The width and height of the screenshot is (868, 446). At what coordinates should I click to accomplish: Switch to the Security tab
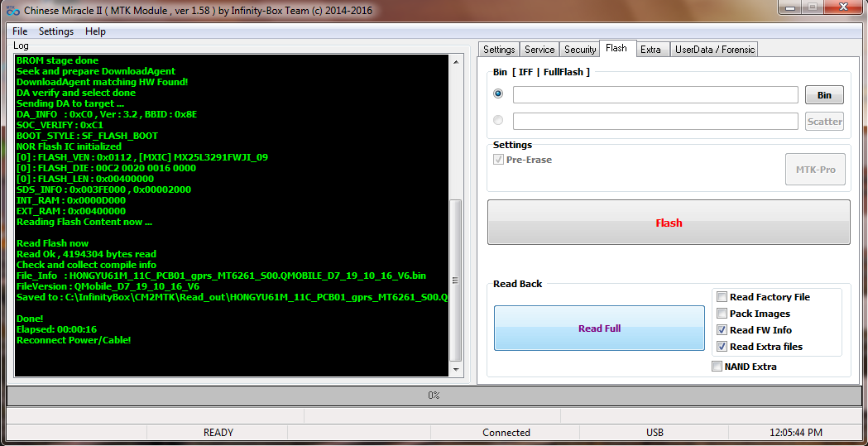click(580, 50)
